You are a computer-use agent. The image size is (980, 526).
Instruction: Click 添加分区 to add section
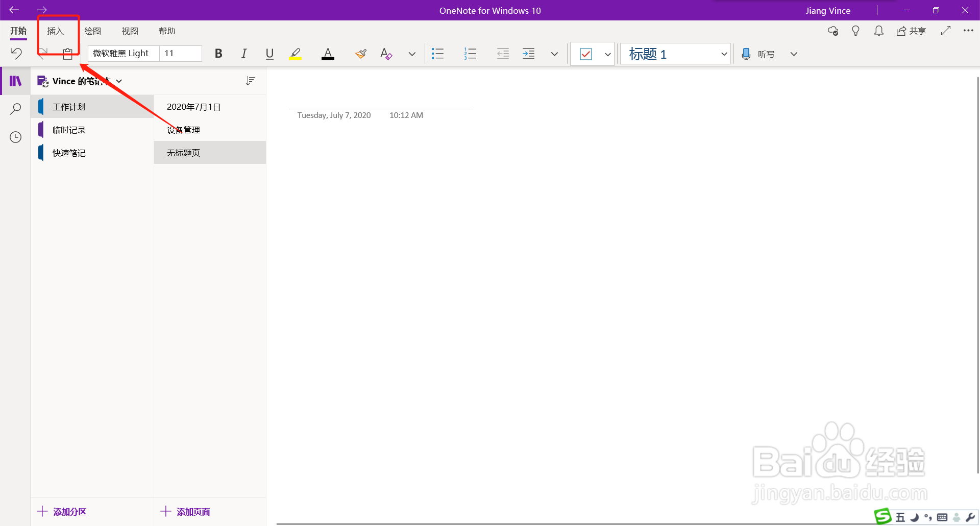(62, 512)
